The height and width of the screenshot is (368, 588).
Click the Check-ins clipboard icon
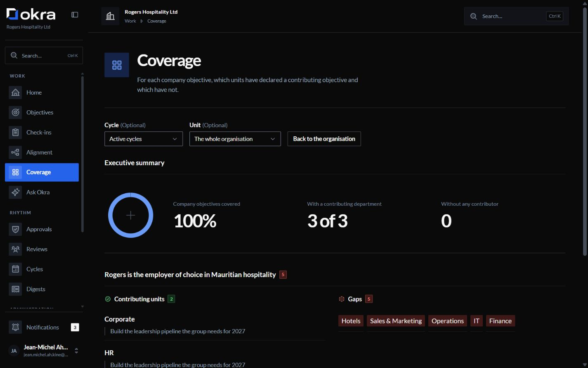pyautogui.click(x=15, y=132)
